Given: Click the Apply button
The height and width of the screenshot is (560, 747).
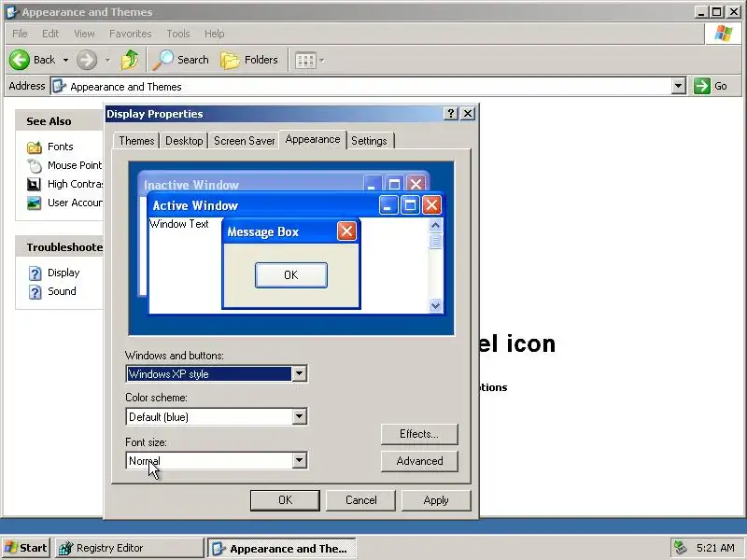Looking at the screenshot, I should (436, 500).
